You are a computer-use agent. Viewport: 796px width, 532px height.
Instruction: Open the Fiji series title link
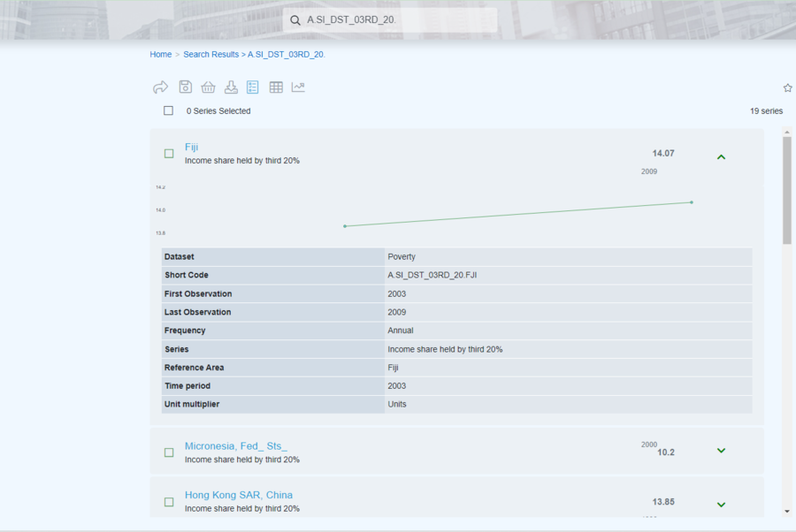click(x=192, y=147)
